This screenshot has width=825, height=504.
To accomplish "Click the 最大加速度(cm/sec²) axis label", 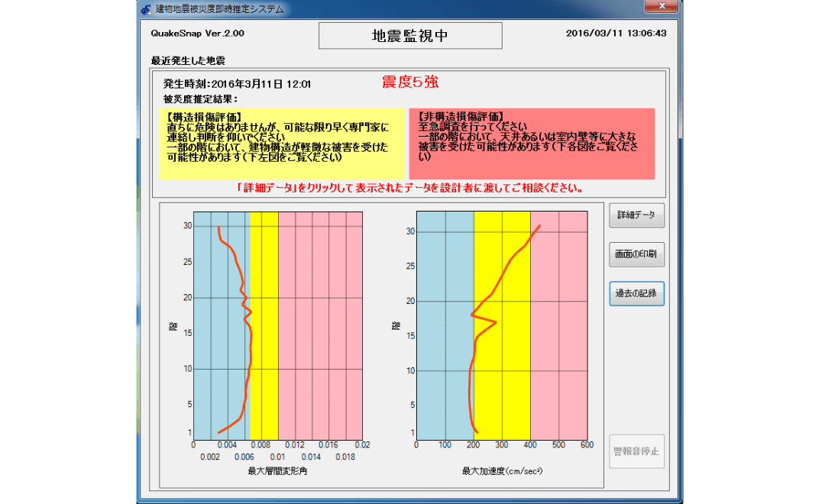I will point(502,471).
